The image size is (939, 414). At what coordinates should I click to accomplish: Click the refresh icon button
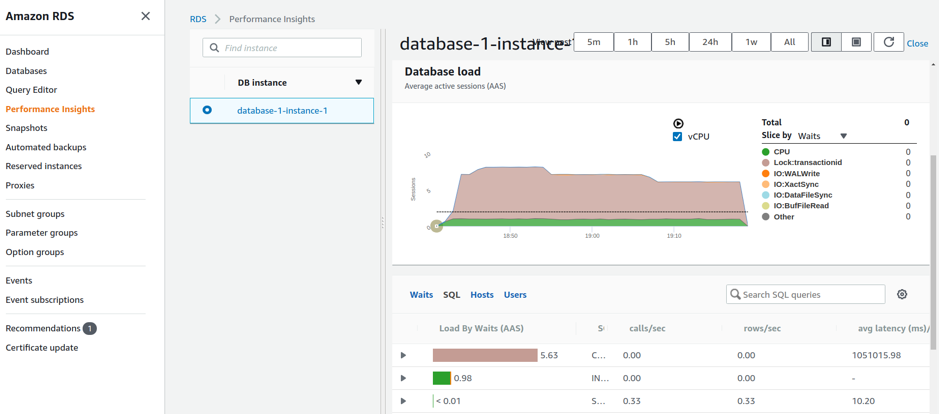(889, 43)
